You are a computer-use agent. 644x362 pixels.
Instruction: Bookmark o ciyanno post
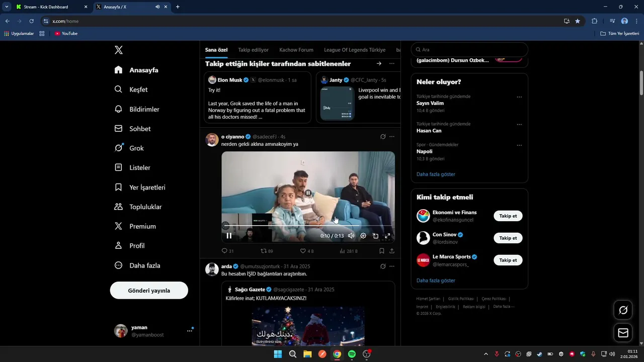tap(382, 251)
